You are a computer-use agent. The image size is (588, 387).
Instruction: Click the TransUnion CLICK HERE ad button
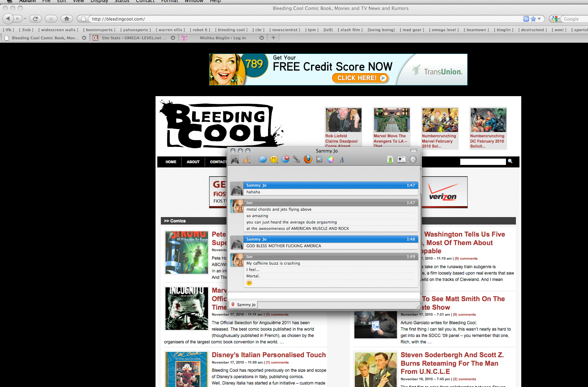click(360, 78)
